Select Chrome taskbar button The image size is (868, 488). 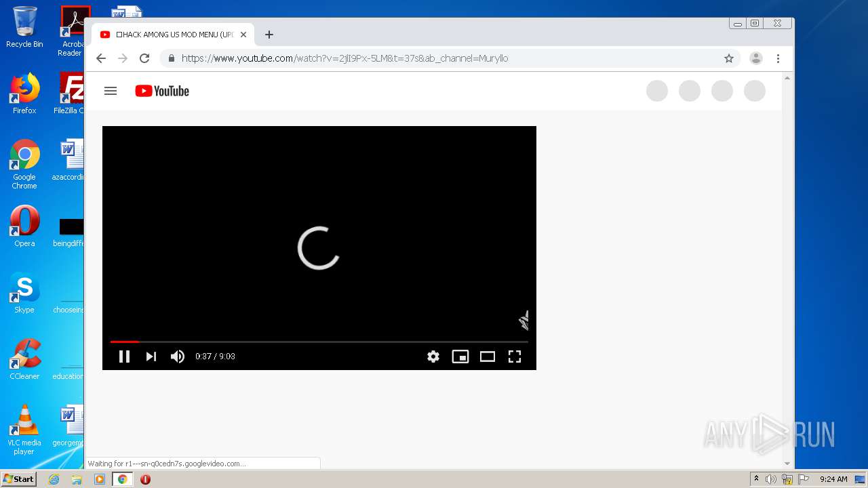pos(122,479)
